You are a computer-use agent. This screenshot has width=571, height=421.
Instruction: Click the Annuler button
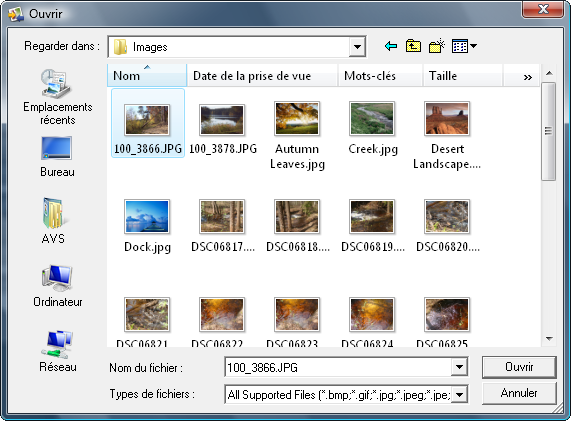coord(519,393)
